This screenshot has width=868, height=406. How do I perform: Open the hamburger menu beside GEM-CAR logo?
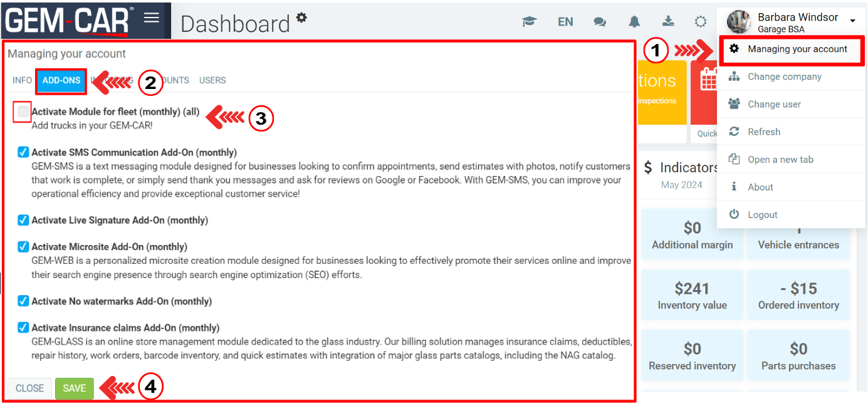pyautogui.click(x=152, y=18)
